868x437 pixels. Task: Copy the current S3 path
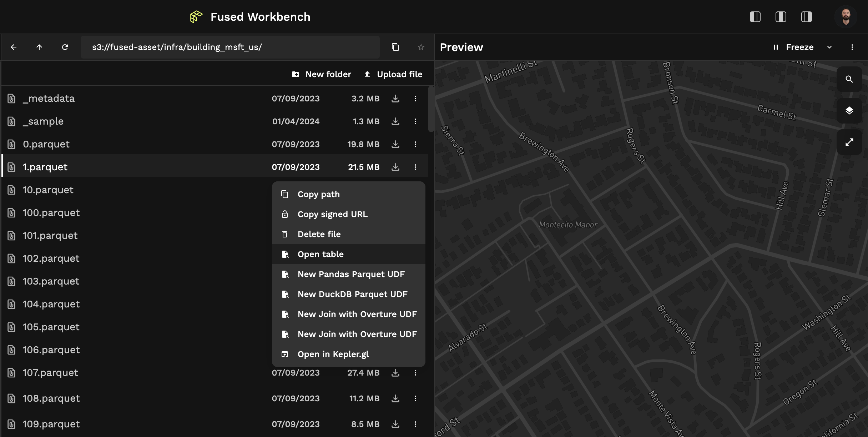[x=395, y=47]
